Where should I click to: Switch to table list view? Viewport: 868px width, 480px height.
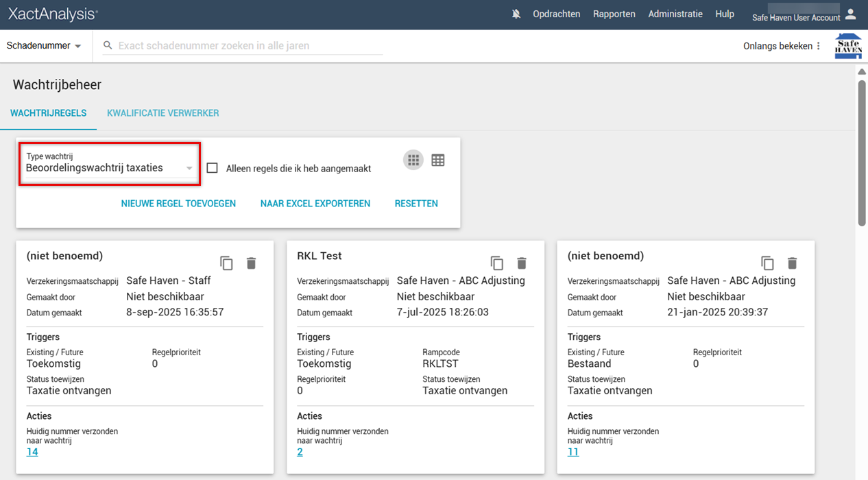click(438, 160)
